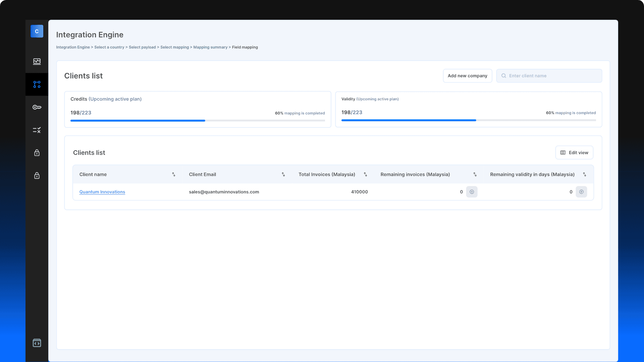
Task: Open the dashboard monitor icon in sidebar
Action: click(x=37, y=61)
